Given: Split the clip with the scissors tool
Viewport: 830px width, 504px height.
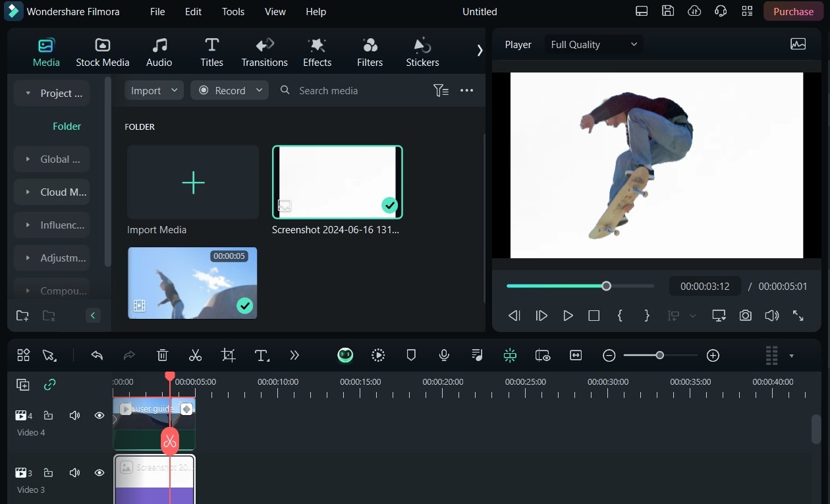Looking at the screenshot, I should [195, 355].
